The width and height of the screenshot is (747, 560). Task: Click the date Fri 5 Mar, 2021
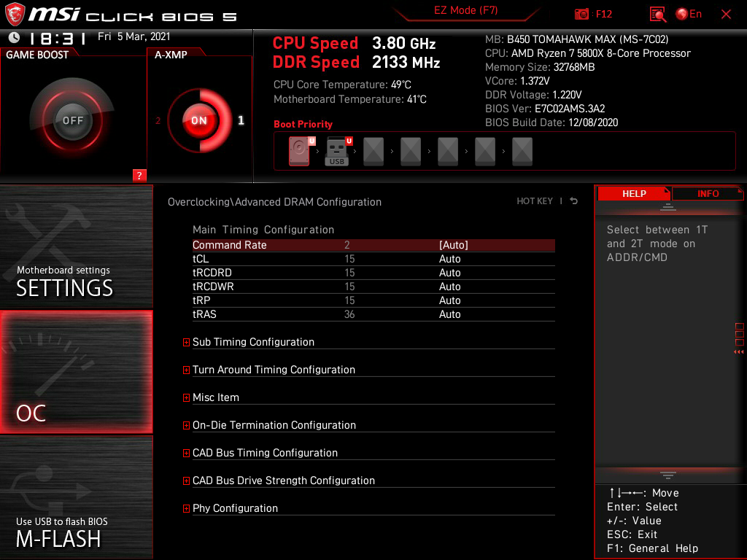pyautogui.click(x=134, y=36)
